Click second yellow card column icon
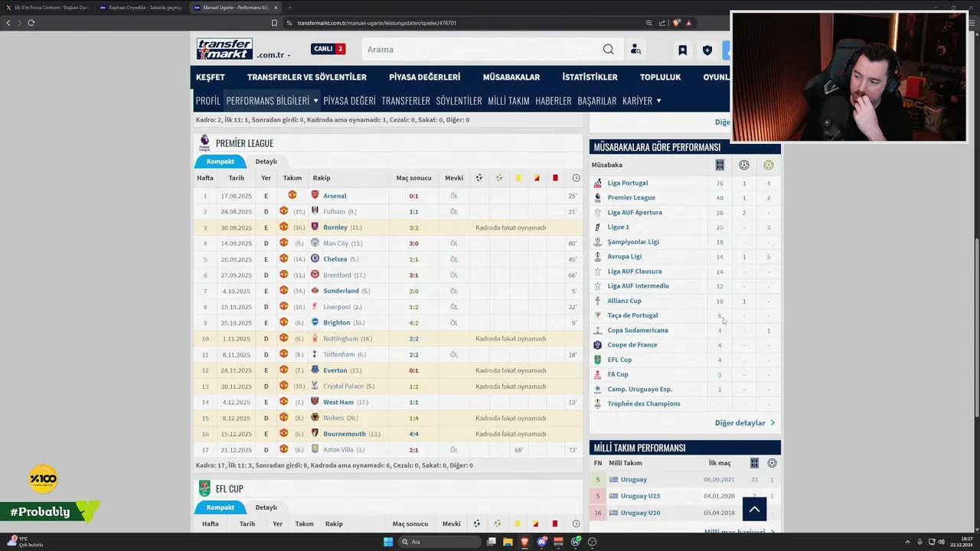Image resolution: width=980 pixels, height=551 pixels. 537,178
